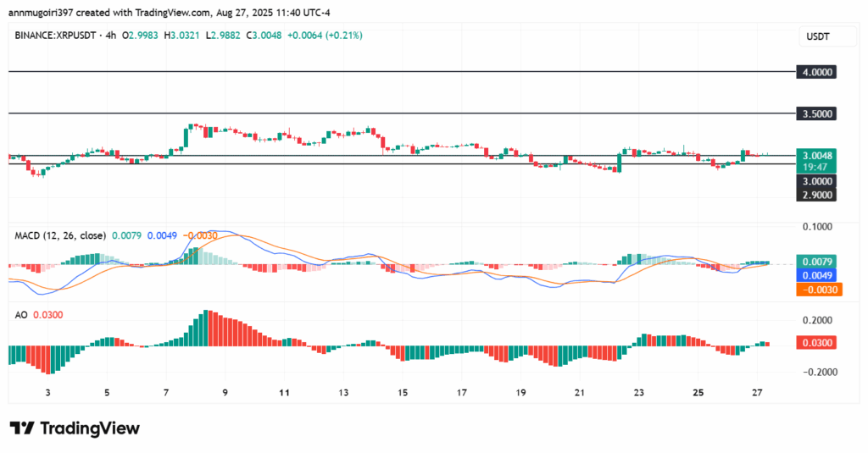This screenshot has height=453, width=868.
Task: Click the current price 3.0048 label
Action: 816,156
